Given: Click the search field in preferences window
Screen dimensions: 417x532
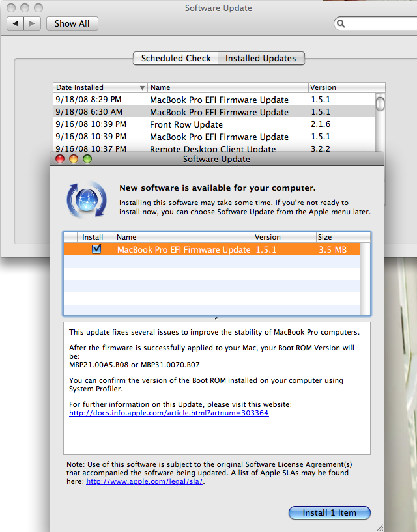Looking at the screenshot, I should point(375,23).
